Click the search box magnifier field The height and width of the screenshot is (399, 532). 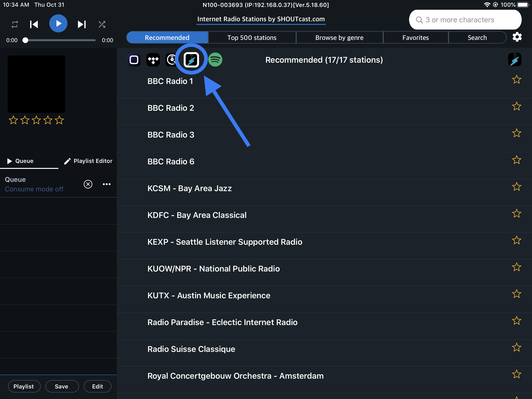(x=465, y=20)
